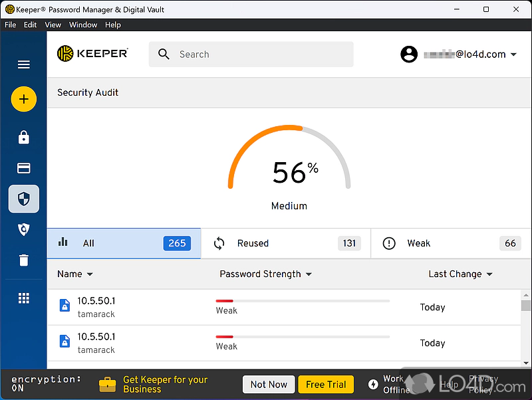Click the Free Trial button

326,384
